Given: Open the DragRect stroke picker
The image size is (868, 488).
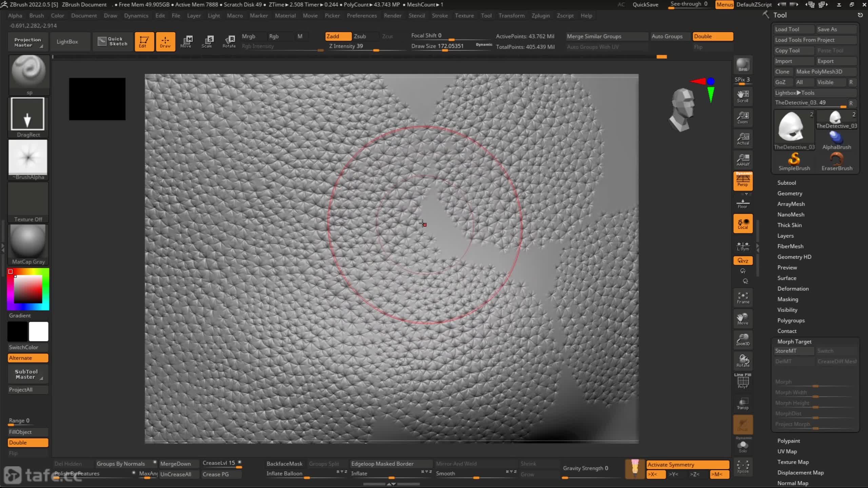Looking at the screenshot, I should (x=28, y=117).
